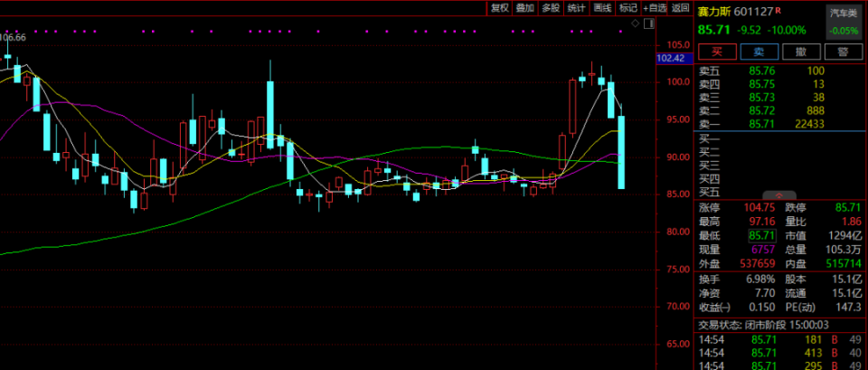This screenshot has height=370, width=868.
Task: Select the 画线 drawing tool
Action: [602, 8]
